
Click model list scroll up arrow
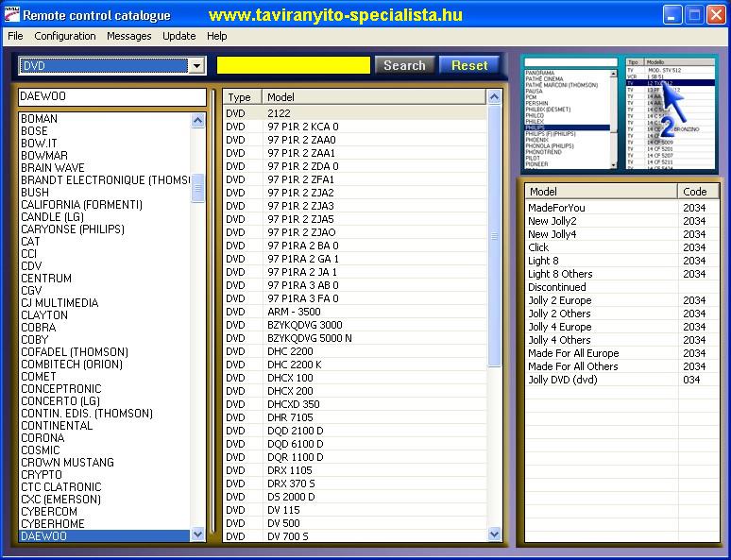pyautogui.click(x=494, y=96)
